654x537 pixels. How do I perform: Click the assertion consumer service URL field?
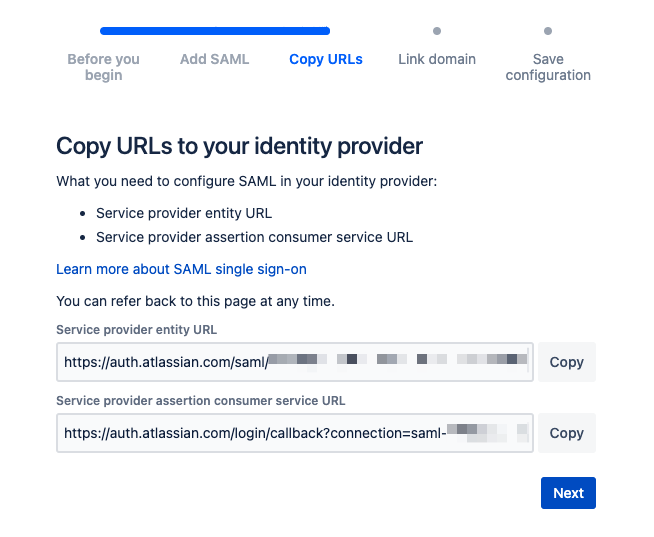[294, 433]
